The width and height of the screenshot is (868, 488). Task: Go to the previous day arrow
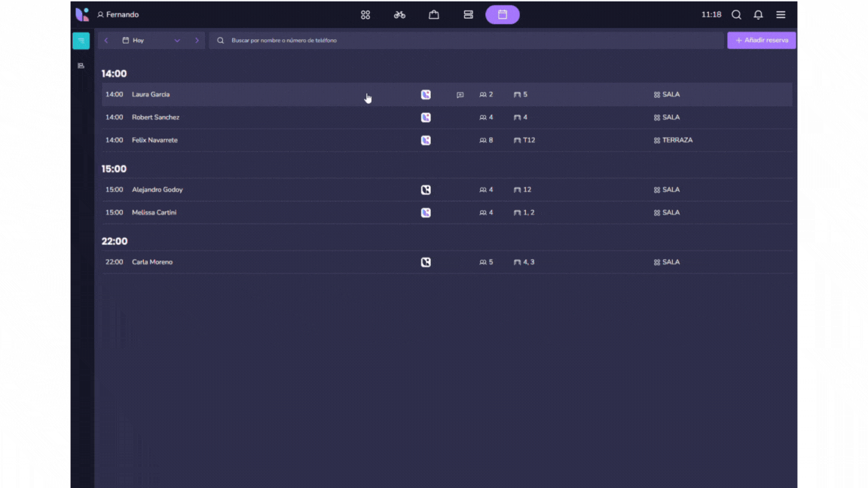click(106, 41)
